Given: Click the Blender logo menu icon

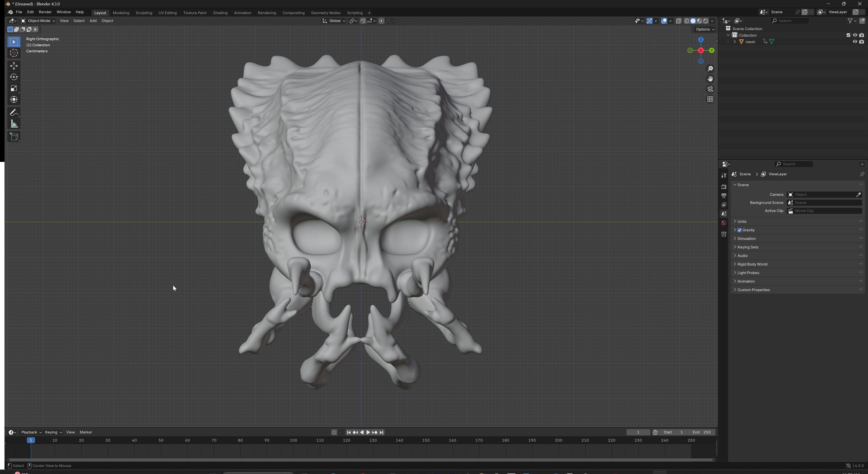Looking at the screenshot, I should [x=10, y=12].
